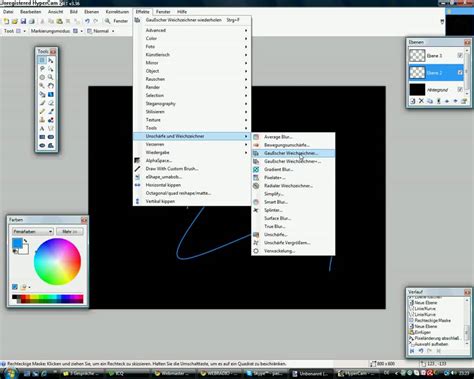Click the secondary white color swatch

[25, 250]
